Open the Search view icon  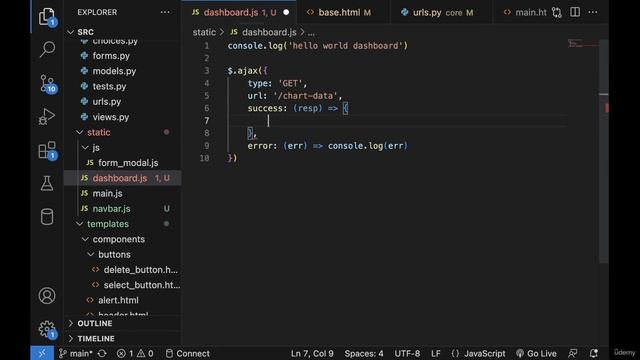click(47, 49)
